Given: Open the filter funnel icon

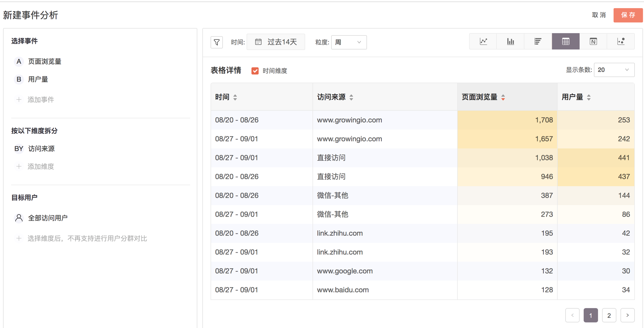Looking at the screenshot, I should click(x=217, y=42).
